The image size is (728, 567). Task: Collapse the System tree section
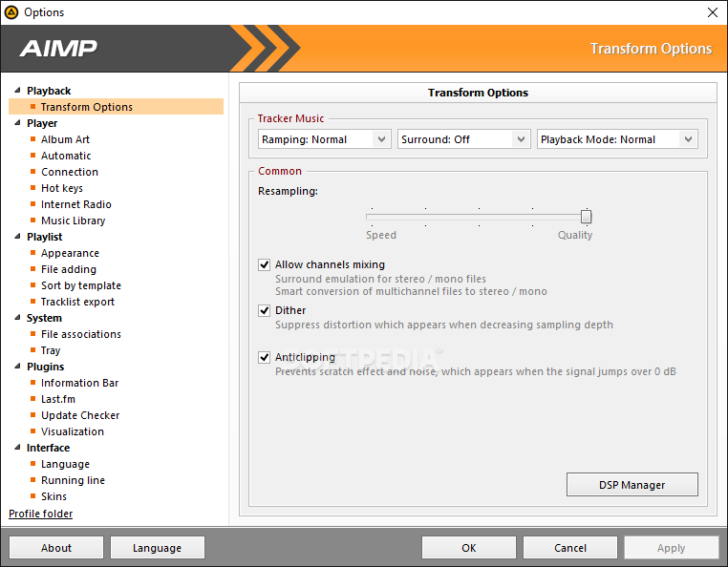[17, 317]
